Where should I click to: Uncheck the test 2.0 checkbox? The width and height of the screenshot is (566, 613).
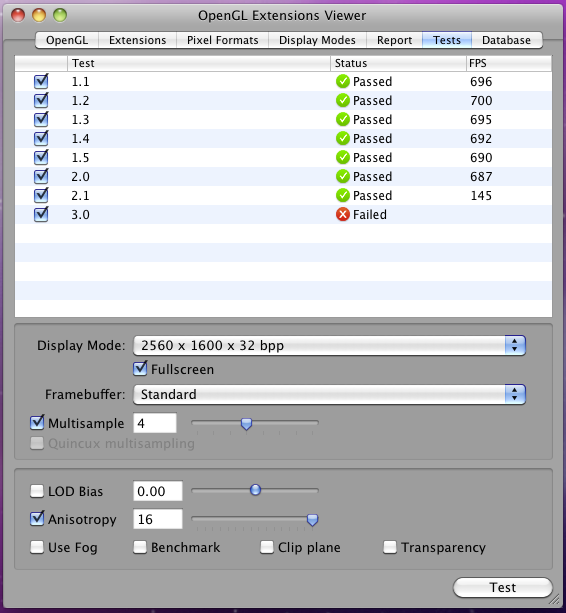tap(41, 176)
